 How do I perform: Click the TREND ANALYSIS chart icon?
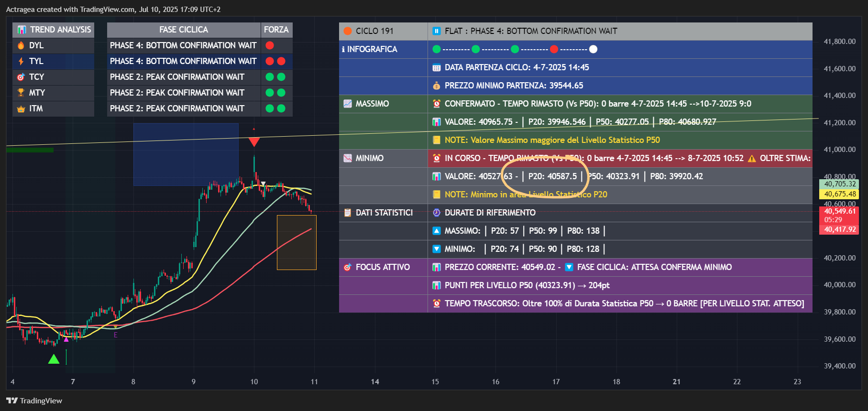[22, 30]
